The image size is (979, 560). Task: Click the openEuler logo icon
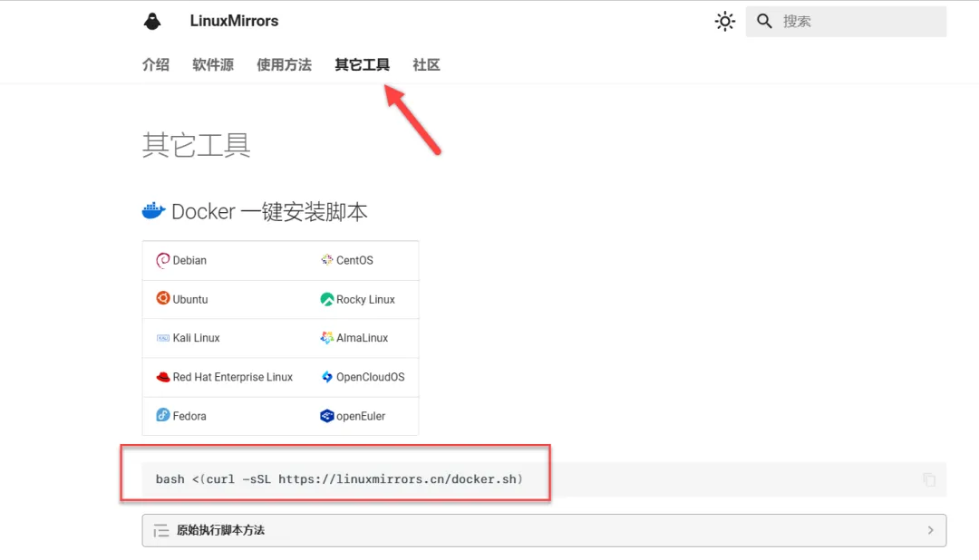tap(329, 416)
